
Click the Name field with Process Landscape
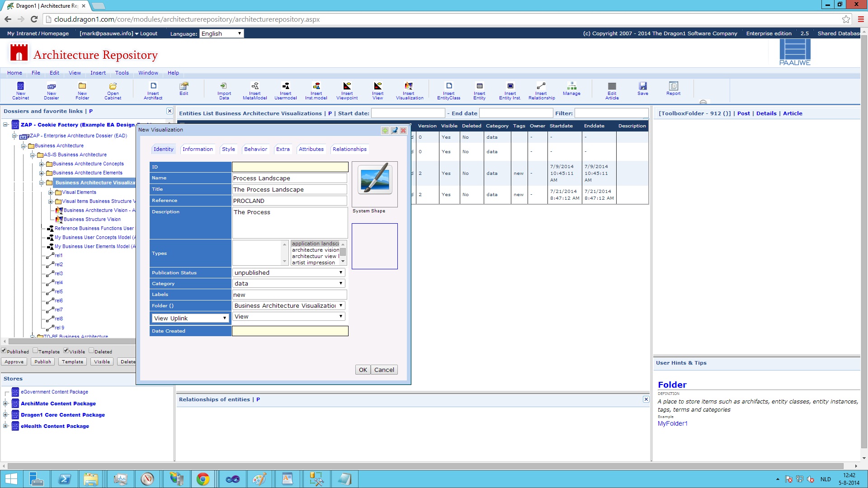pyautogui.click(x=289, y=178)
